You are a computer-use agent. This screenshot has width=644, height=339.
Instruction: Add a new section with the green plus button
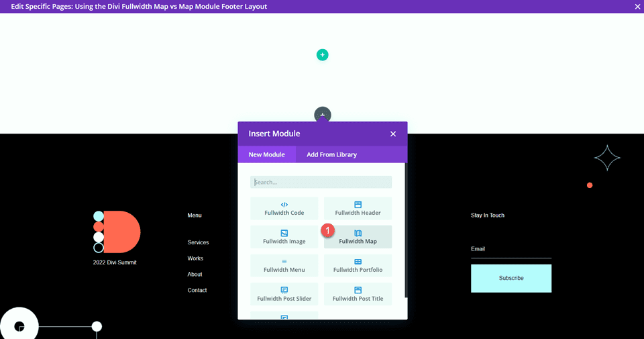[323, 54]
